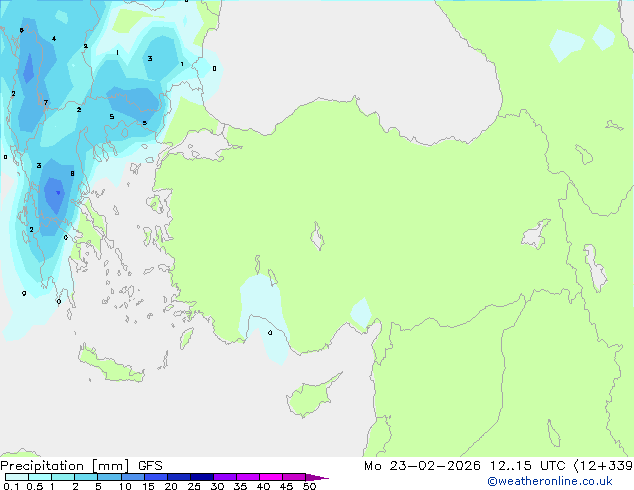
Task: Click the '40' legend scale label
Action: (x=264, y=486)
